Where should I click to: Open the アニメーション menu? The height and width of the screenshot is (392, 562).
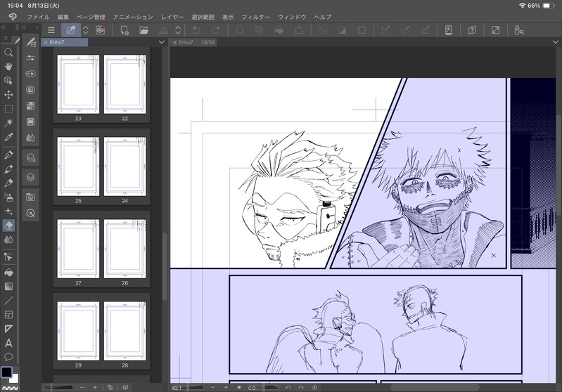coord(133,17)
